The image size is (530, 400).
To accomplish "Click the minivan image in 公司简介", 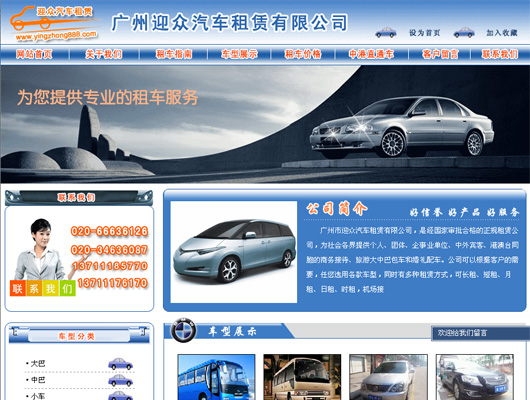I will click(x=234, y=252).
